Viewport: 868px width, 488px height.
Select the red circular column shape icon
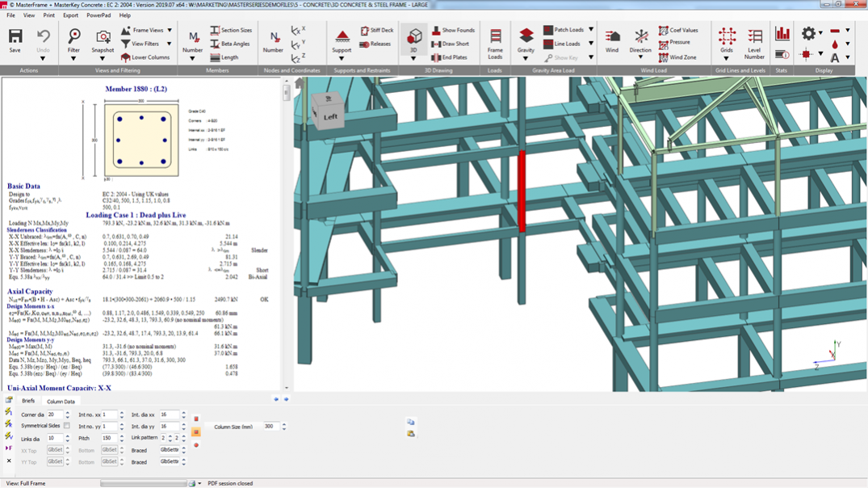pyautogui.click(x=196, y=445)
